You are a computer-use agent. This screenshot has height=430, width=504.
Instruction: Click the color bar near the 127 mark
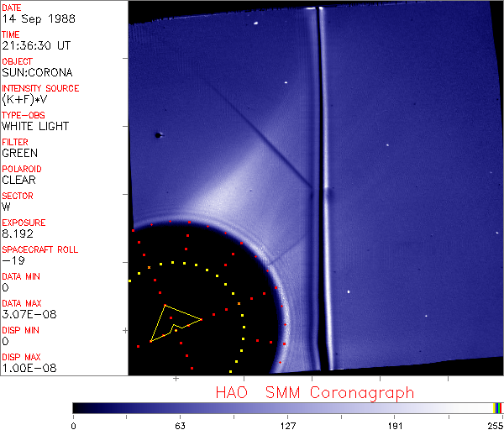coord(287,407)
